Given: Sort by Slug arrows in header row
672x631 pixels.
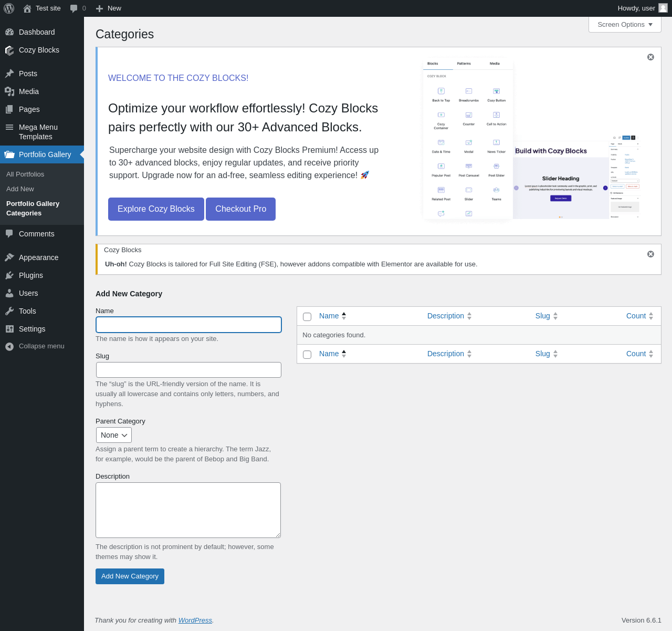Looking at the screenshot, I should (x=555, y=316).
